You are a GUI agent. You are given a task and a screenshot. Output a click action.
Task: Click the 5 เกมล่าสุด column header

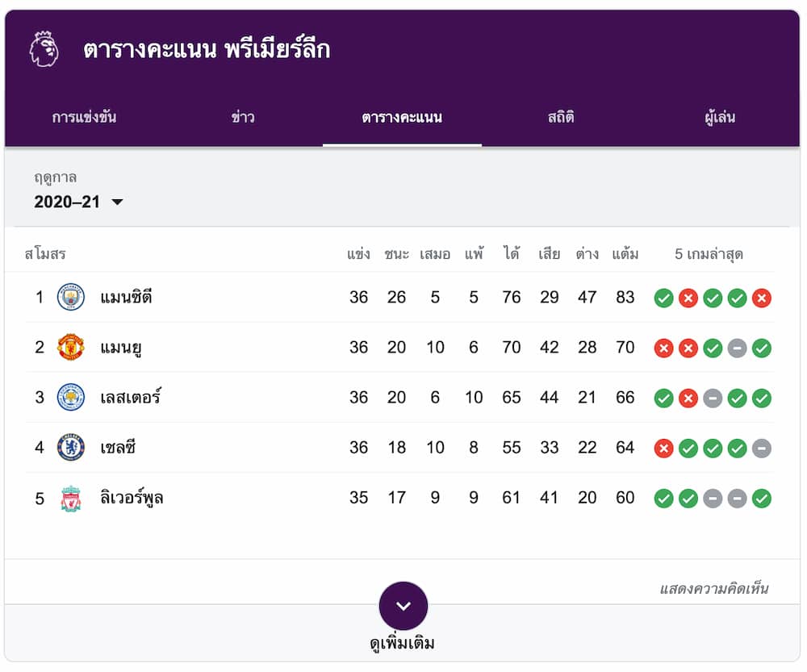coord(709,253)
